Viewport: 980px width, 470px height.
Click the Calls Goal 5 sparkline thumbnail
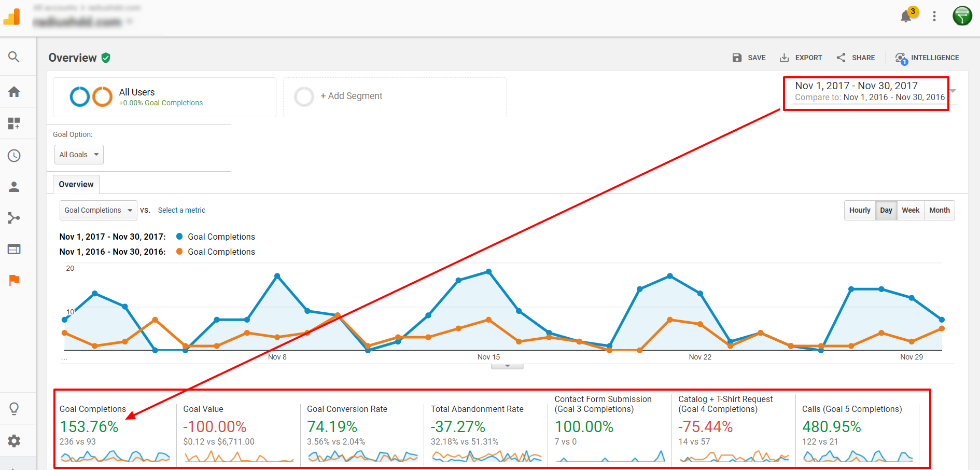click(858, 457)
